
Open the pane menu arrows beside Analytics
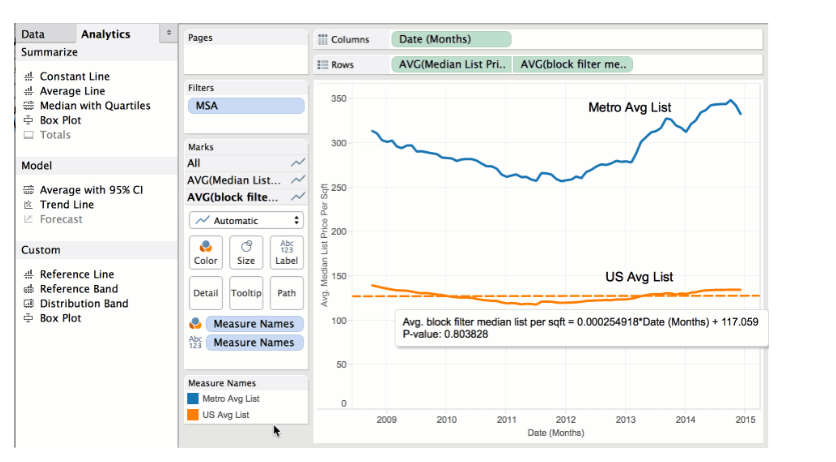click(x=168, y=33)
